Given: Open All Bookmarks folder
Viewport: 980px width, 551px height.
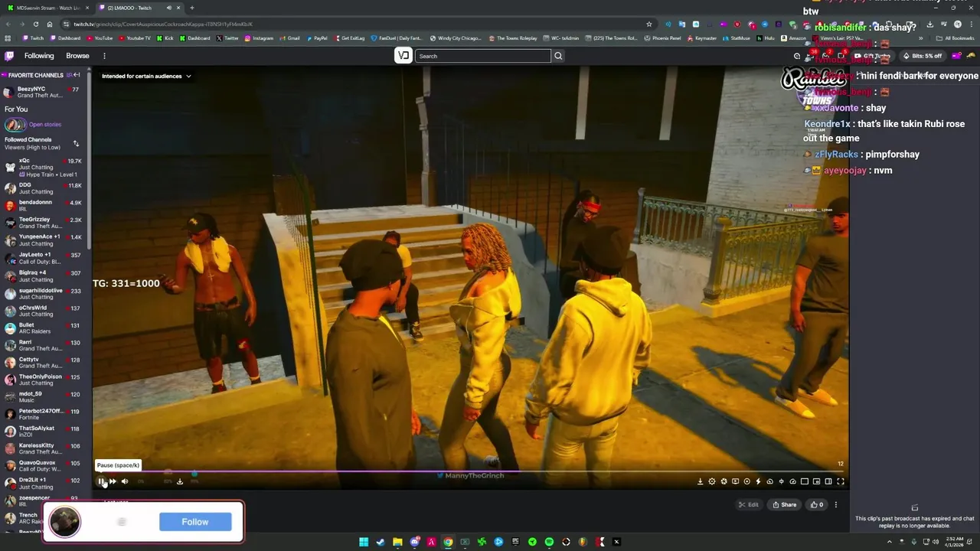Looking at the screenshot, I should click(x=955, y=37).
